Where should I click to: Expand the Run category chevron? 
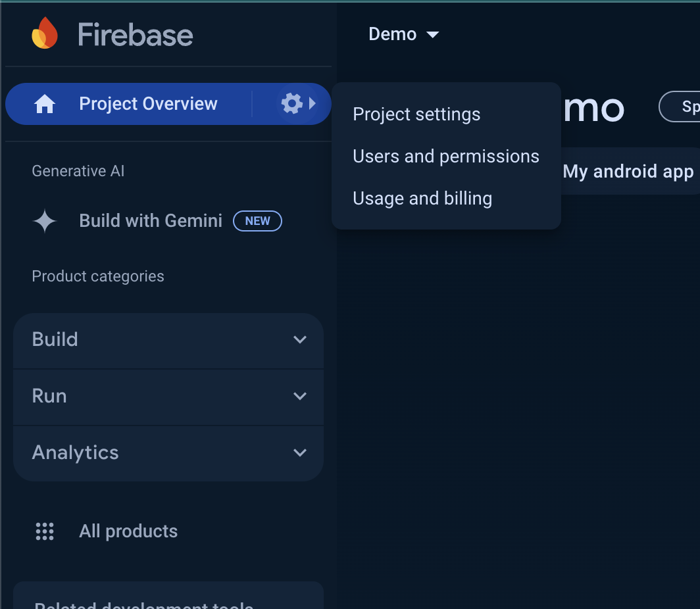pyautogui.click(x=300, y=396)
